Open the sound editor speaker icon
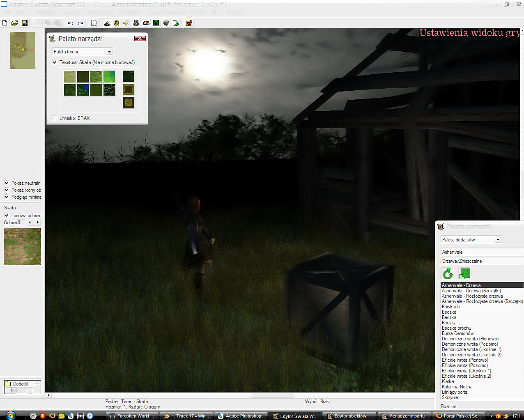524x420 pixels. (126, 23)
